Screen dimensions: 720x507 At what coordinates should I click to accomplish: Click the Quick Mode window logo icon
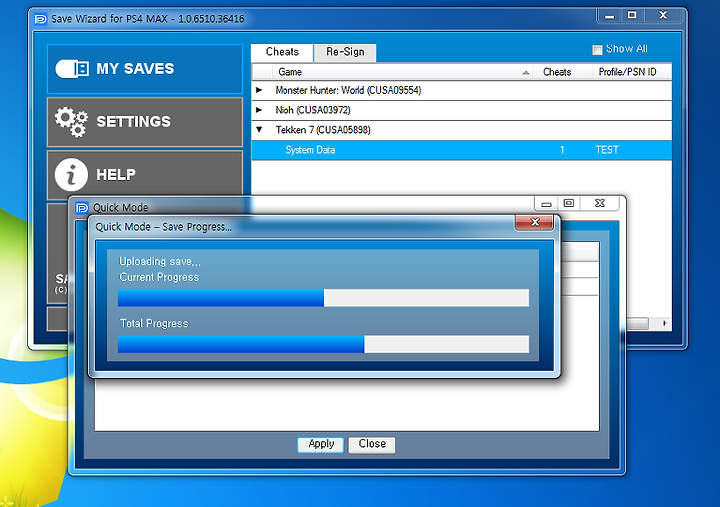[x=82, y=208]
